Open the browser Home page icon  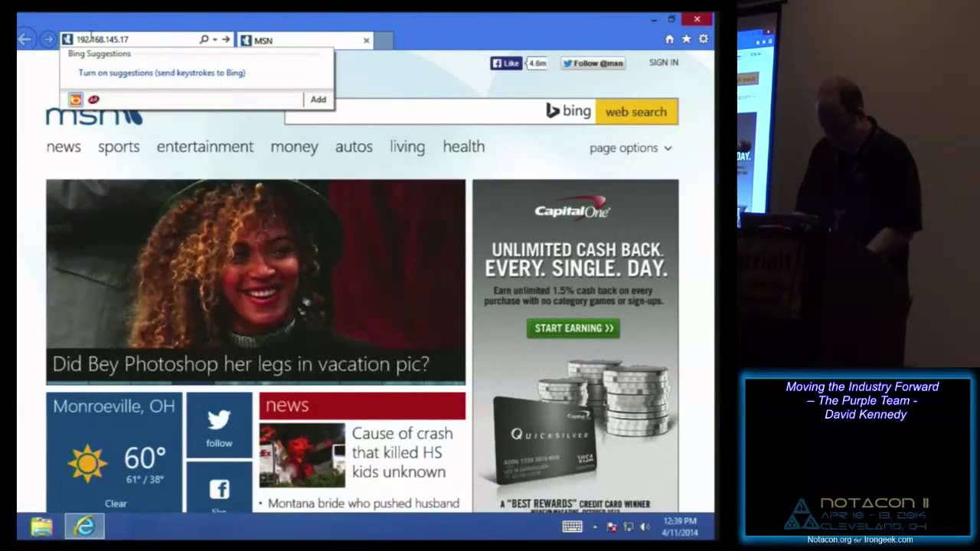pos(670,39)
